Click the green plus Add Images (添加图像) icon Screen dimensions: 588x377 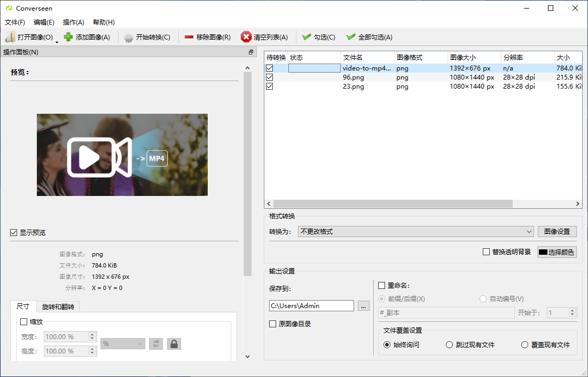click(x=68, y=37)
